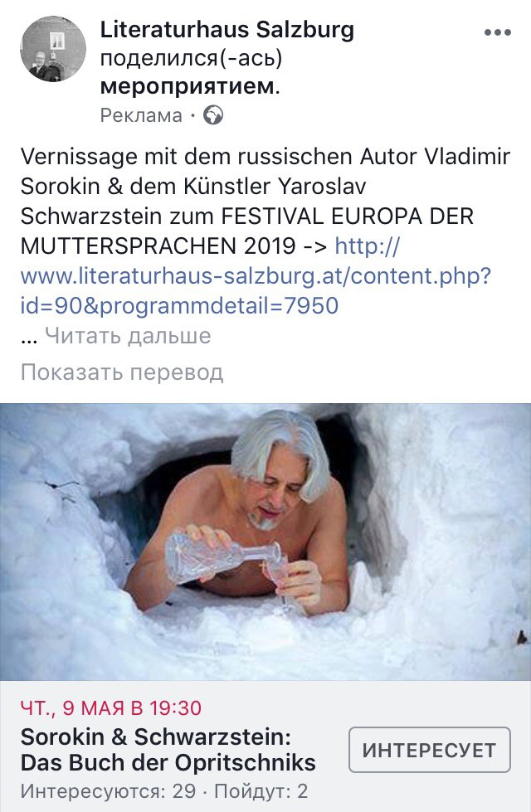531x812 pixels.
Task: Click the Пойдут: 2 going count
Action: click(x=261, y=790)
